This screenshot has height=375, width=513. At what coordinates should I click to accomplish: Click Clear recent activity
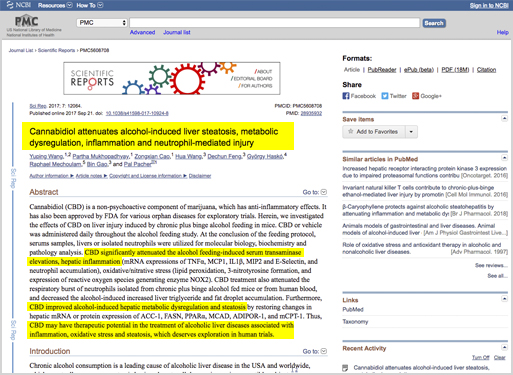[499, 357]
